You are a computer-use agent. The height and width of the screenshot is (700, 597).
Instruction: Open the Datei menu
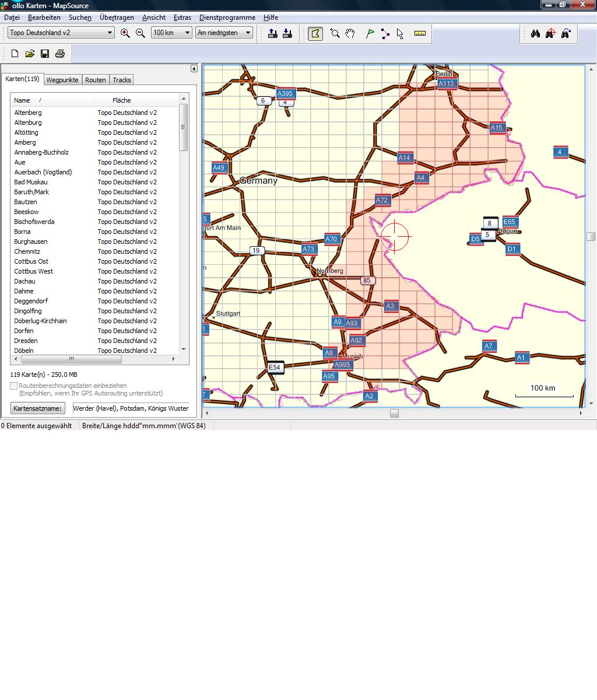click(12, 17)
